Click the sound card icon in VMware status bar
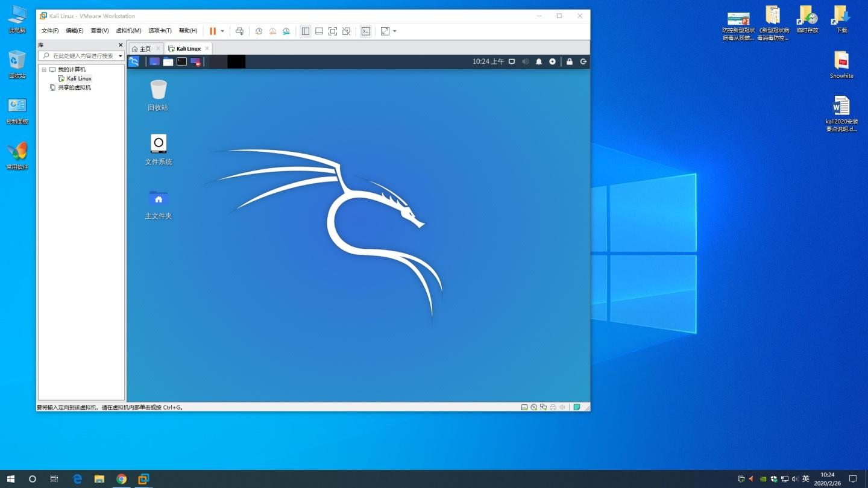Viewport: 868px width, 488px height. click(x=562, y=407)
